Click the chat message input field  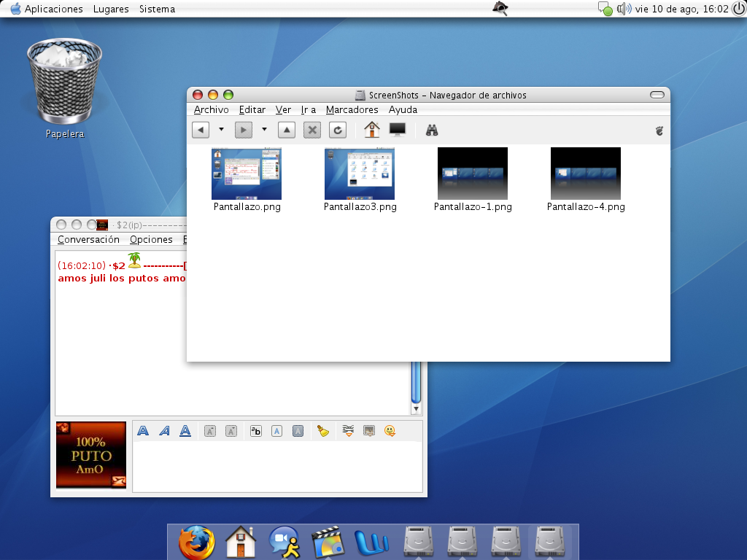[277, 467]
